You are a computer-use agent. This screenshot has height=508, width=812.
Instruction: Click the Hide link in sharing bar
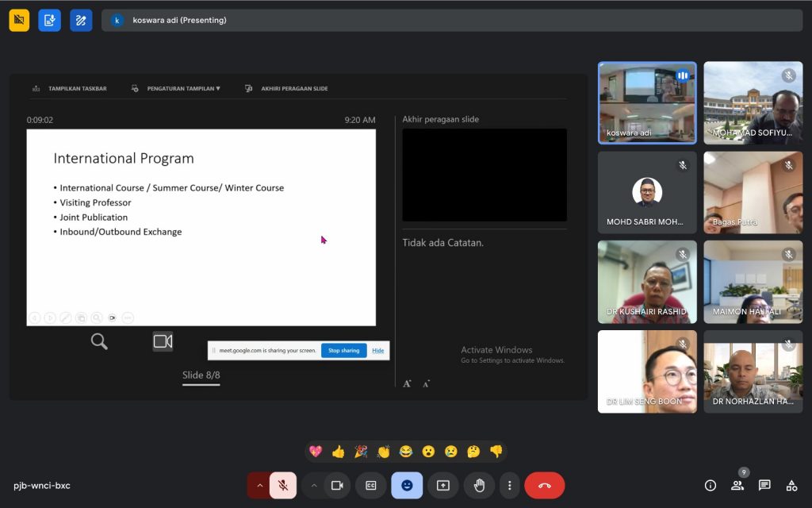point(378,350)
